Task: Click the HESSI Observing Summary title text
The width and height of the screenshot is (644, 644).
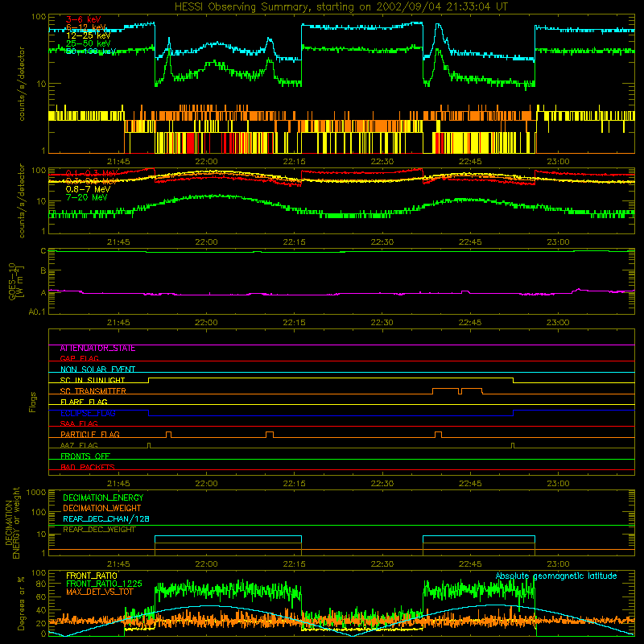Action: pyautogui.click(x=341, y=7)
